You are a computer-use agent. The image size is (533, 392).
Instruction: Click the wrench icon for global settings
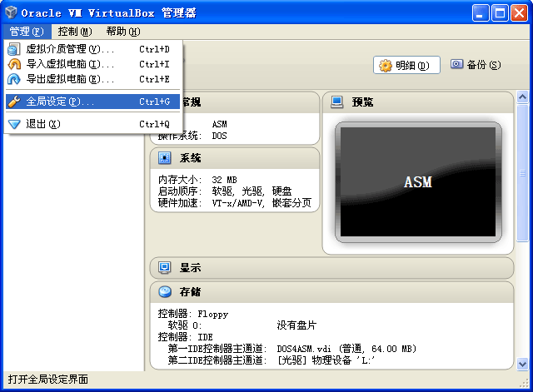coord(14,102)
